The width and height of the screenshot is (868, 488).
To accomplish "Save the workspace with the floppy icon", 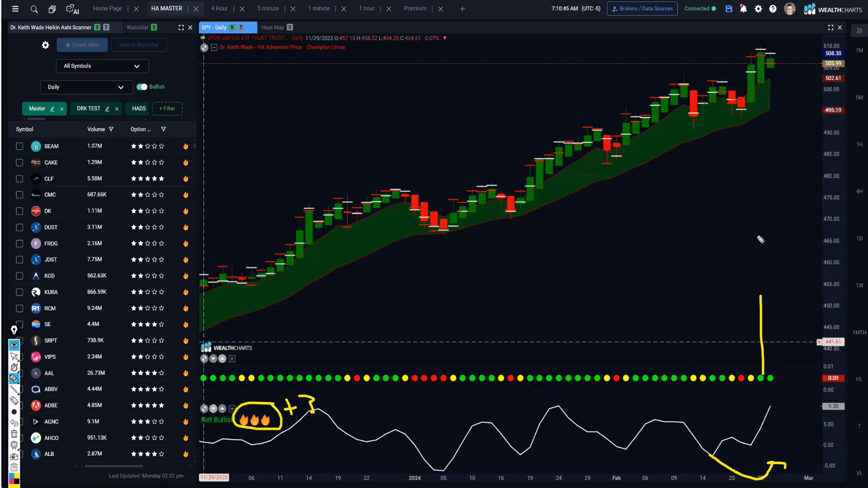I will point(729,9).
